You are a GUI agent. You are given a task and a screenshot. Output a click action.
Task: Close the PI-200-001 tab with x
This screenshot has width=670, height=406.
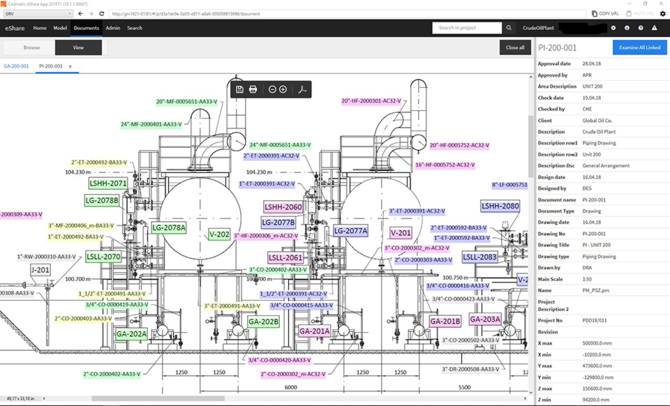pos(71,67)
